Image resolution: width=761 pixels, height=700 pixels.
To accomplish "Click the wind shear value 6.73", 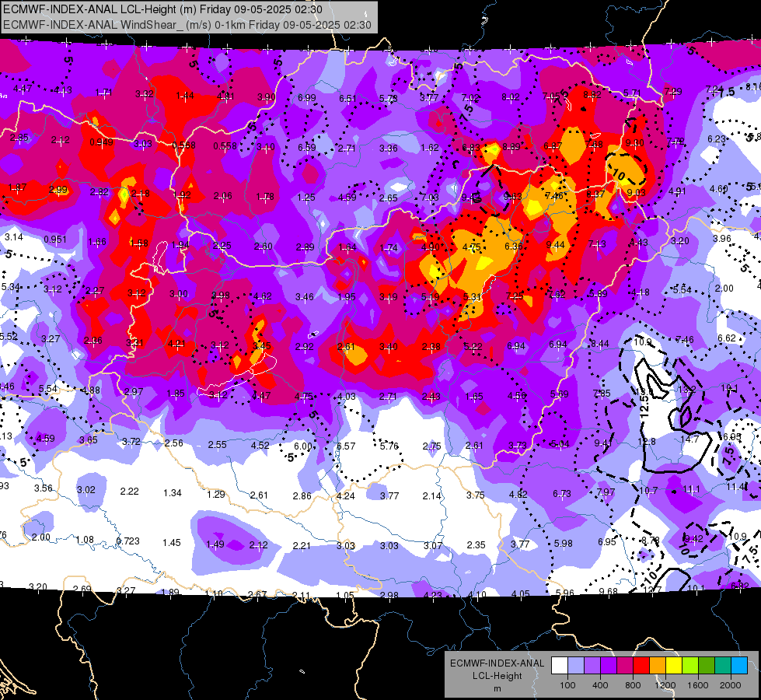I will click(562, 494).
